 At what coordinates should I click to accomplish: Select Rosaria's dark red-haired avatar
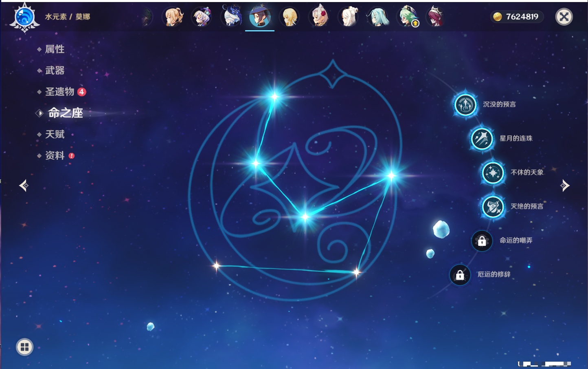(x=436, y=17)
